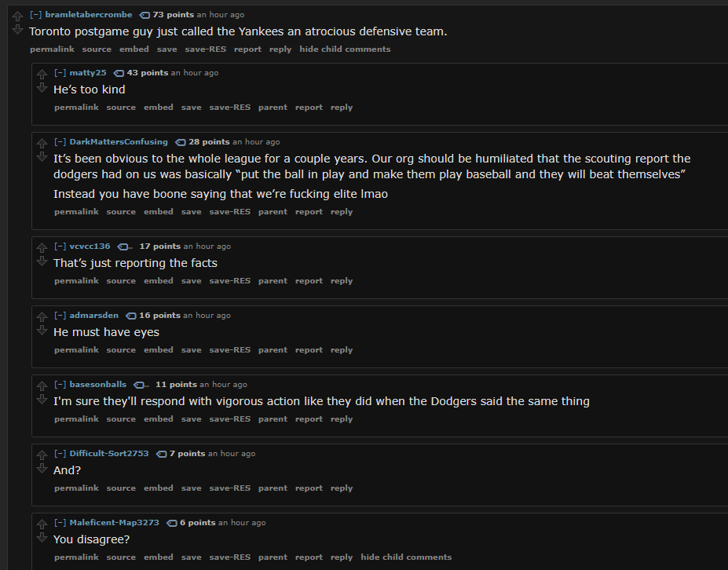Downvote Maleficent-Map3273's "You disagree?" comment
This screenshot has width=728, height=570.
pyautogui.click(x=42, y=538)
